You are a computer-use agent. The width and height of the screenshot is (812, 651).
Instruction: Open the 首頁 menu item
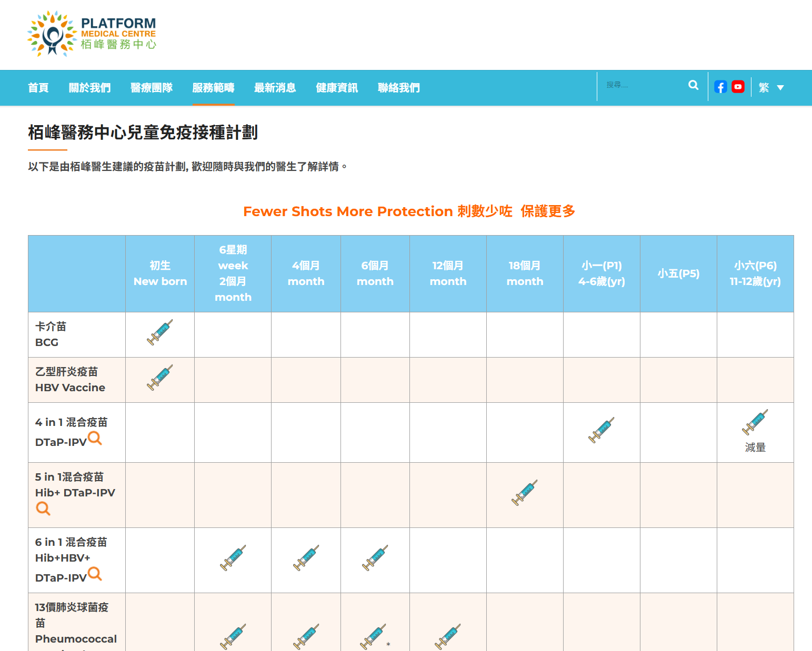pyautogui.click(x=38, y=88)
